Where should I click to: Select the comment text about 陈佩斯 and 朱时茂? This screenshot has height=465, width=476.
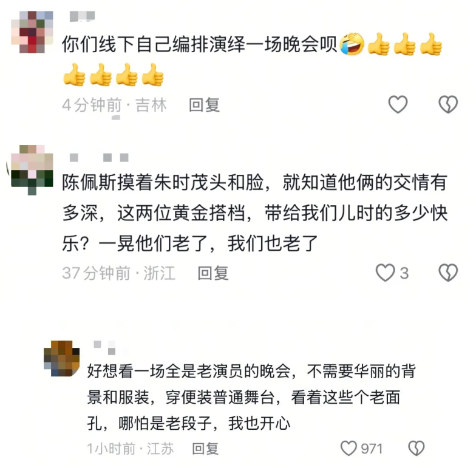(x=255, y=212)
